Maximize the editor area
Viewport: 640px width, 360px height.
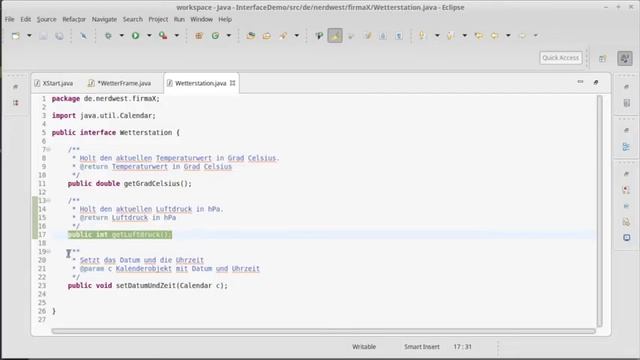(596, 82)
